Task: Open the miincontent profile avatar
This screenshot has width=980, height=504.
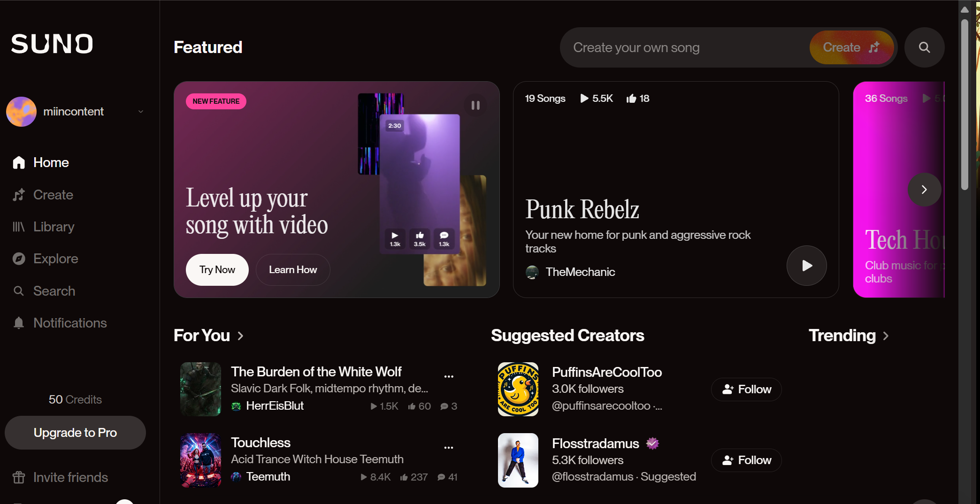Action: coord(21,112)
